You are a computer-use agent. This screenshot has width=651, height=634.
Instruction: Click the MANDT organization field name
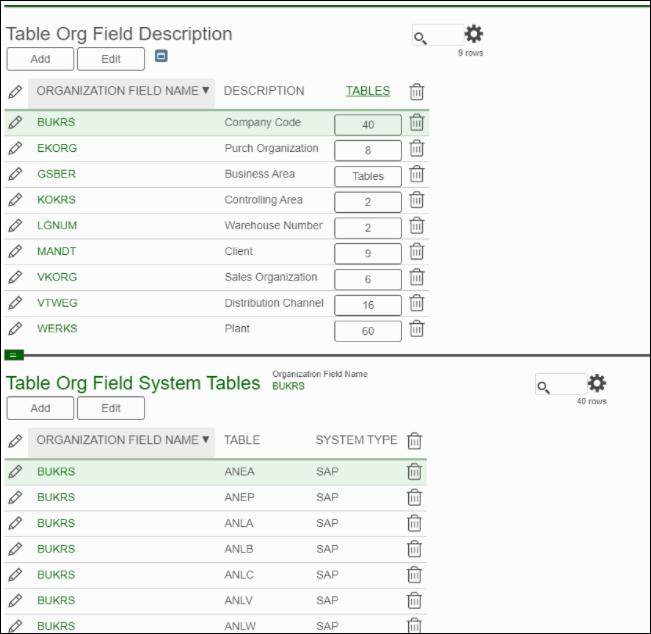click(x=56, y=251)
